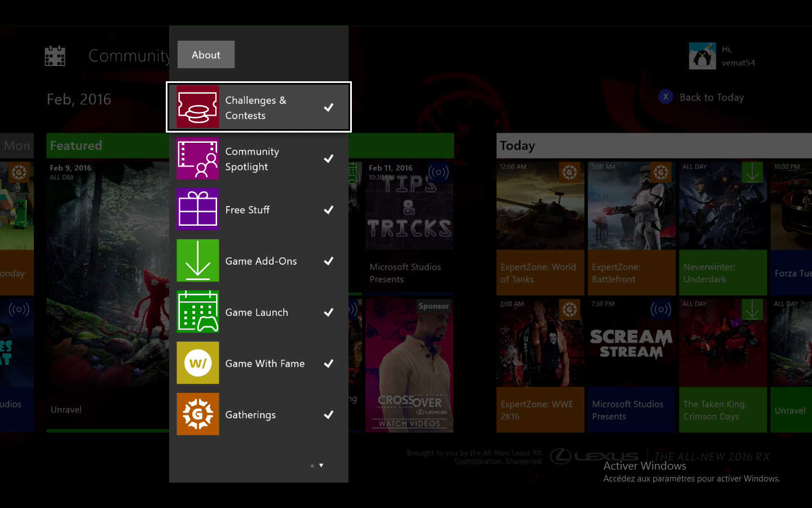Click the Game Add-Ons download arrow icon

tap(197, 261)
